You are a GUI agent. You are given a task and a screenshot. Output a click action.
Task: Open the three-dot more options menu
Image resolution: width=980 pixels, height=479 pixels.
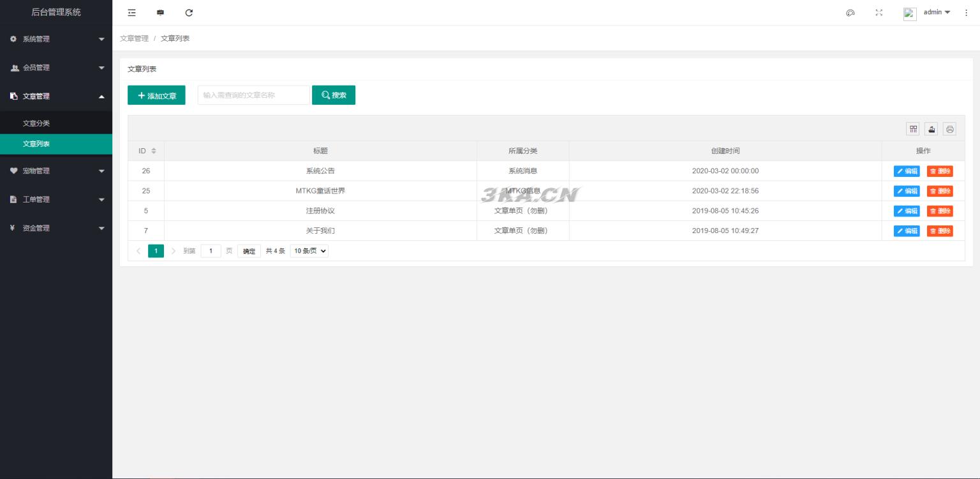(966, 13)
